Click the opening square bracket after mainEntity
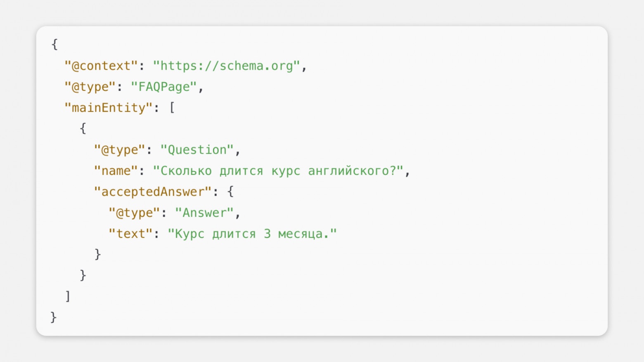 [x=172, y=108]
